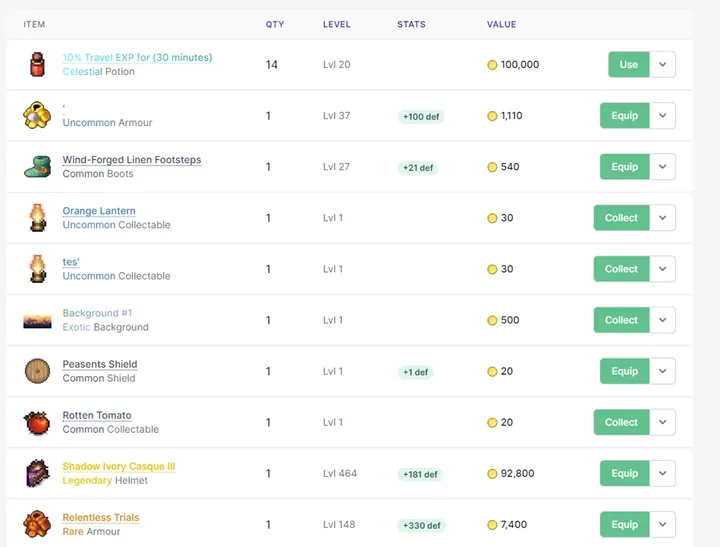This screenshot has width=720, height=547.
Task: Click the gold coin beside 92,800
Action: point(492,474)
